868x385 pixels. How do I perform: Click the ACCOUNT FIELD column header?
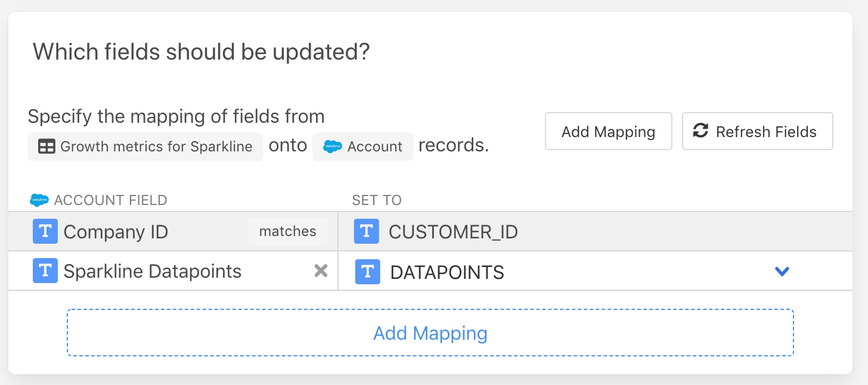pyautogui.click(x=110, y=200)
